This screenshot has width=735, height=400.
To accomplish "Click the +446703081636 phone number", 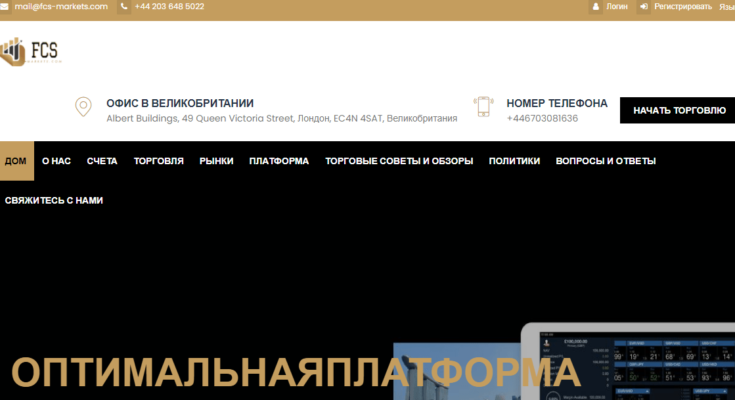I will pyautogui.click(x=542, y=119).
